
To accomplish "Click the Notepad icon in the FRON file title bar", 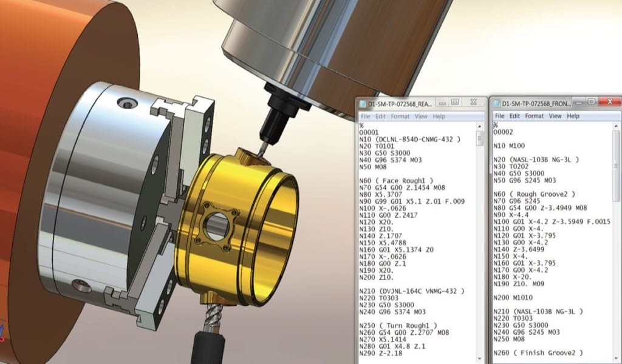I will click(x=497, y=104).
